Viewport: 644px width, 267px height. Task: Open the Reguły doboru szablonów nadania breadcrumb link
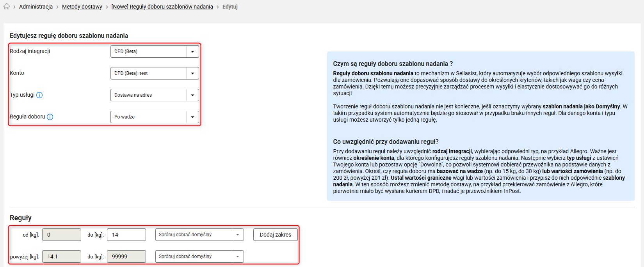(x=162, y=7)
